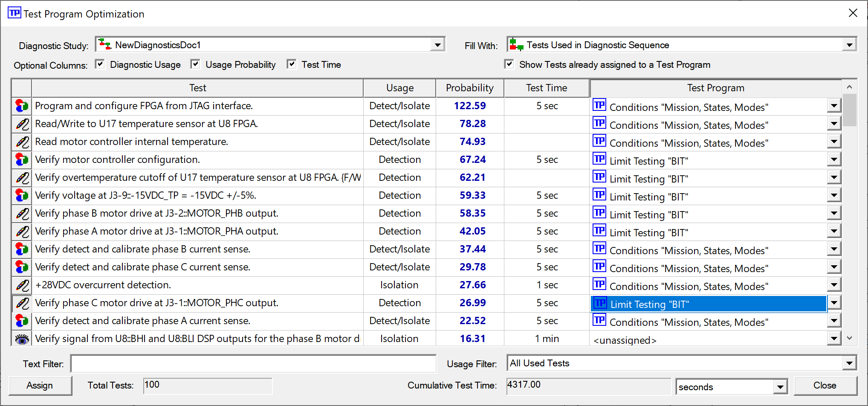Click the test icon beside Program and configure FPGA row
The width and height of the screenshot is (868, 406).
(x=22, y=106)
